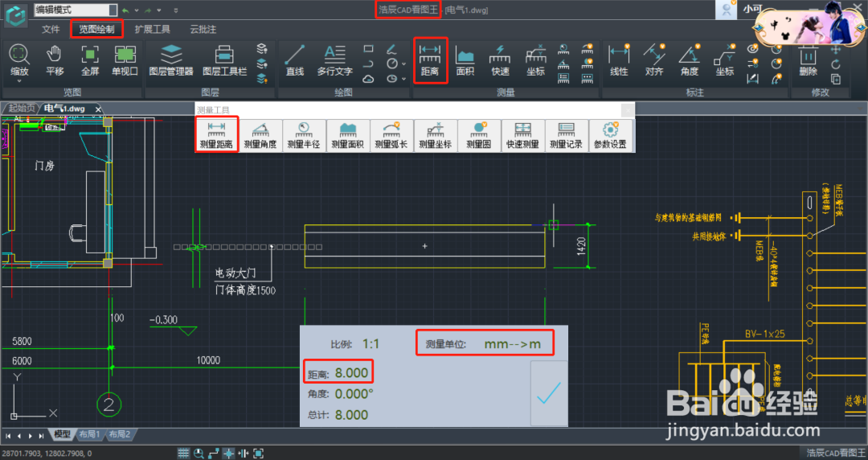Select the 布局2 layout tab
This screenshot has height=460, width=868.
click(x=120, y=434)
